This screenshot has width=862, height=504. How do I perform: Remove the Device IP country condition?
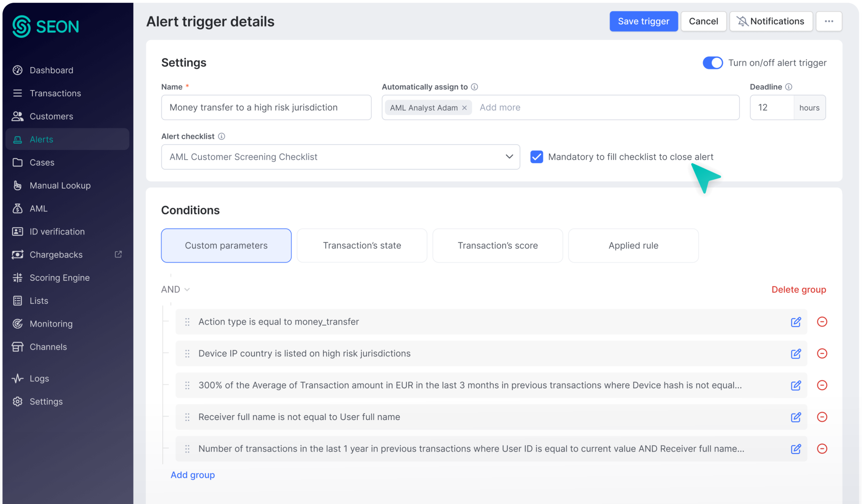point(822,353)
